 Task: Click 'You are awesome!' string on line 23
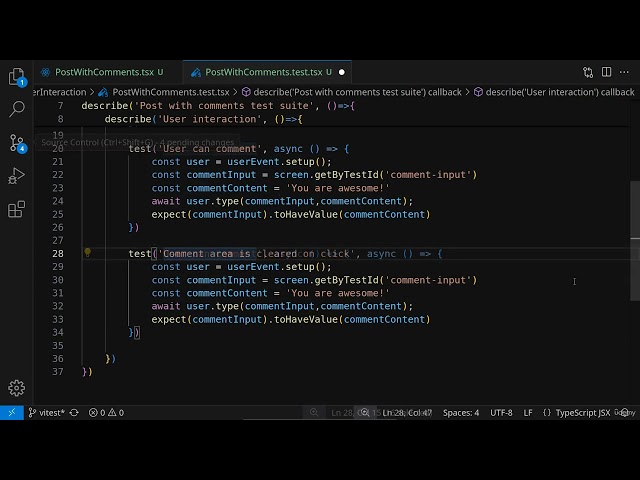pos(338,188)
